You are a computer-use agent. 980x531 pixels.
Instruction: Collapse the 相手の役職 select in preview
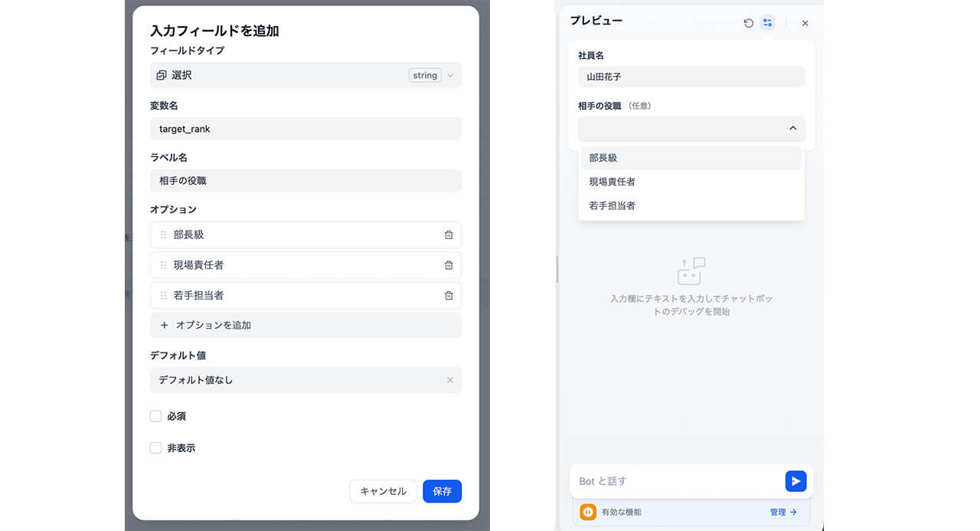pos(793,129)
